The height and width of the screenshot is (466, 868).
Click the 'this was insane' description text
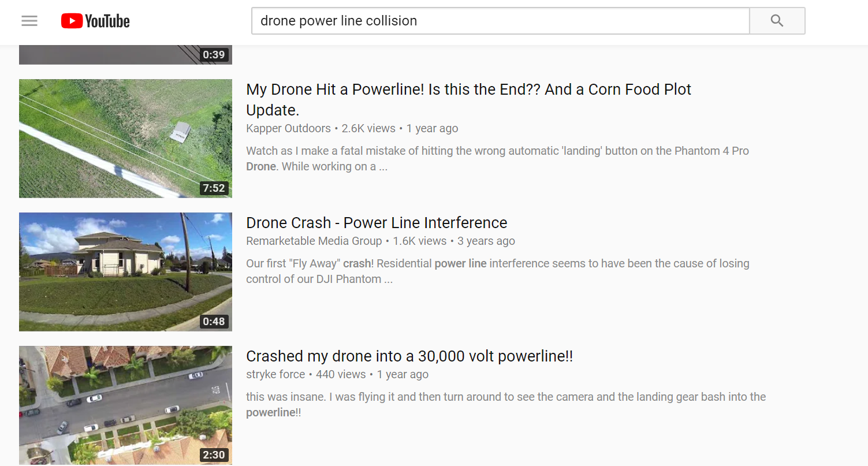[505, 397]
